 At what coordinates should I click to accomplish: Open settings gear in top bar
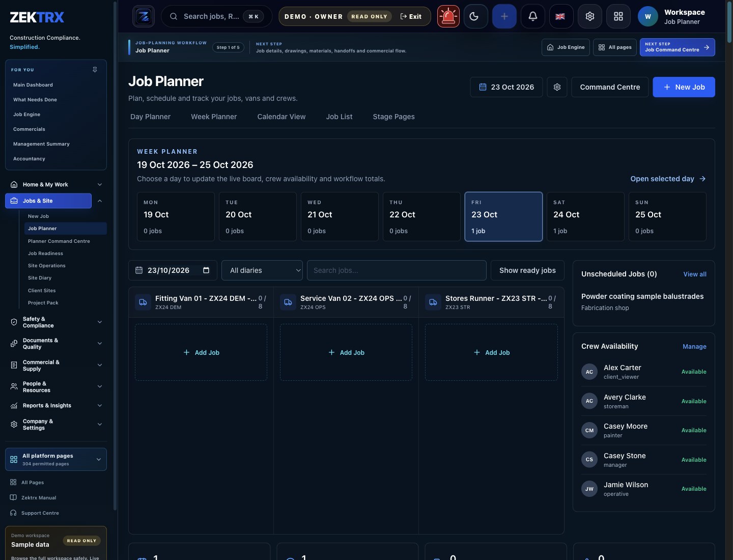(x=590, y=16)
